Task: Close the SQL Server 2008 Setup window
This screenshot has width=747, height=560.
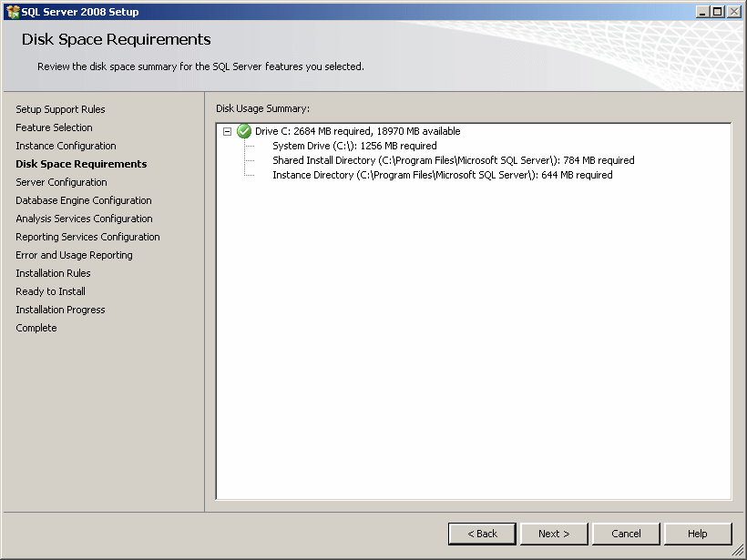Action: coord(734,12)
